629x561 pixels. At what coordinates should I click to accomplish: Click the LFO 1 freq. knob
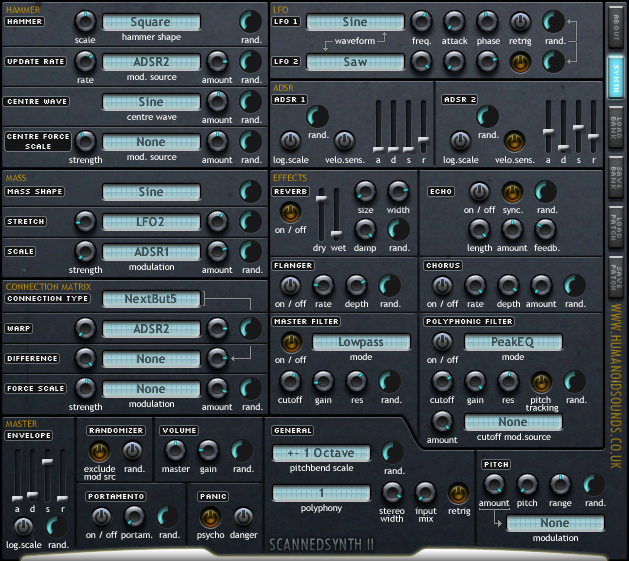pyautogui.click(x=421, y=22)
